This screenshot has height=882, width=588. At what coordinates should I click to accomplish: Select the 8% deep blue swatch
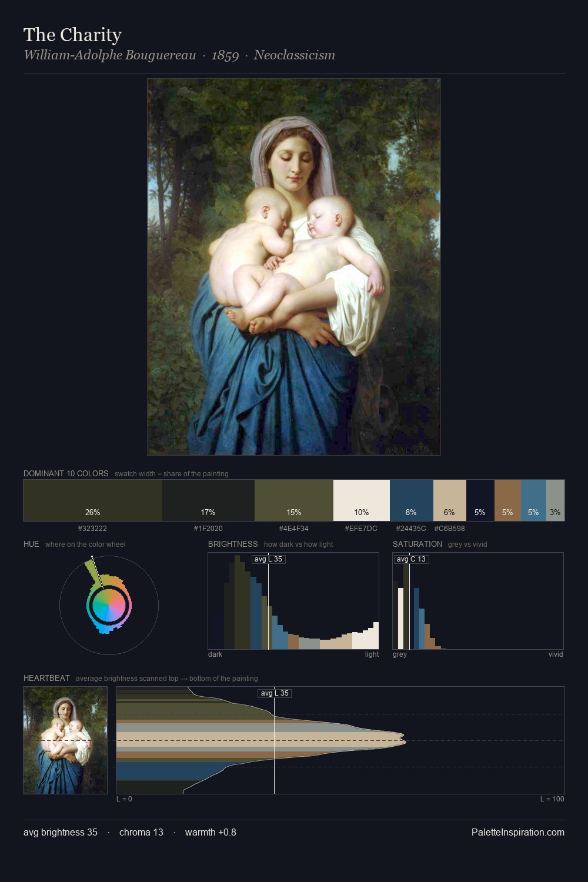point(412,500)
